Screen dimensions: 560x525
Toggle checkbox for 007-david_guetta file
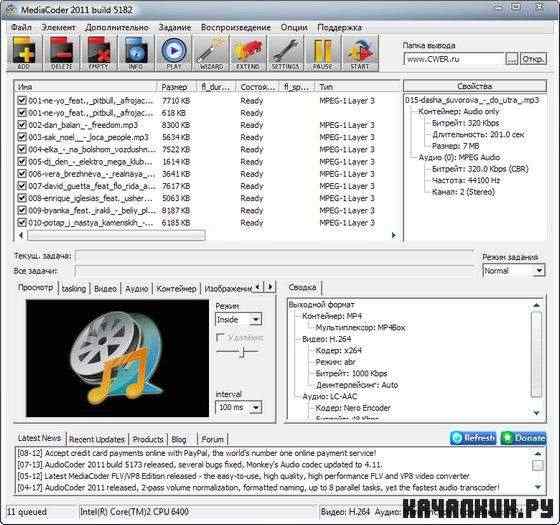tap(22, 186)
